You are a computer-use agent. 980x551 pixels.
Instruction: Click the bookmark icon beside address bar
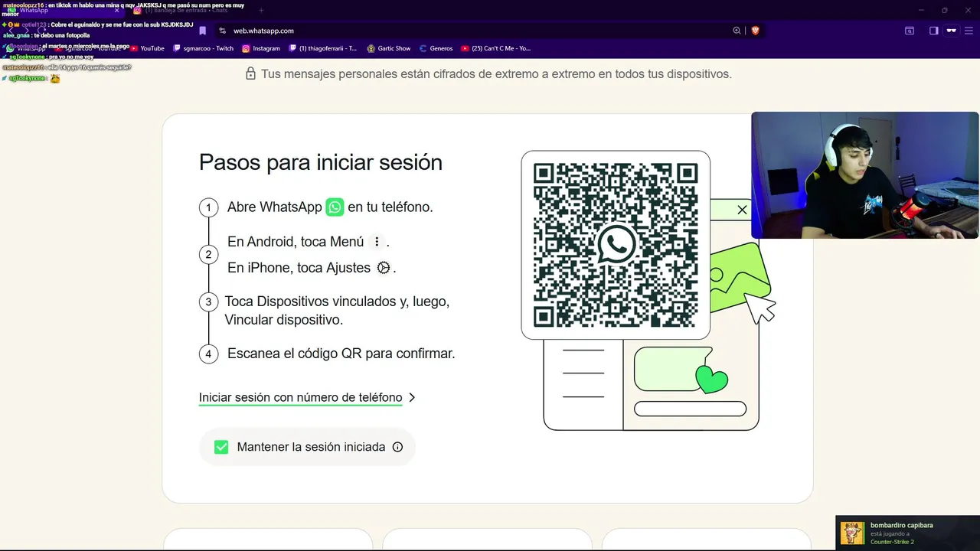(x=202, y=31)
